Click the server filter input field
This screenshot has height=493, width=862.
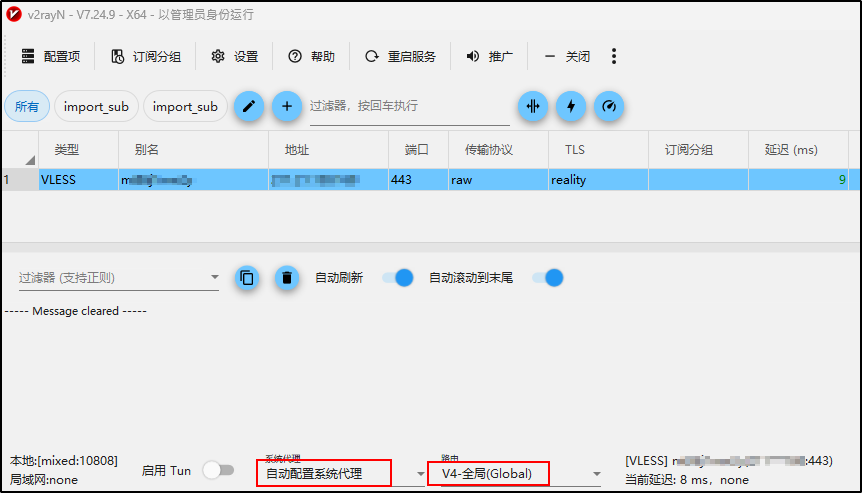click(410, 106)
